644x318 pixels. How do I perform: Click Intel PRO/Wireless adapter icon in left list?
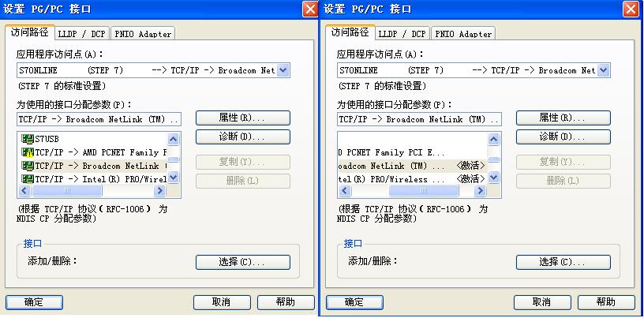pyautogui.click(x=28, y=179)
